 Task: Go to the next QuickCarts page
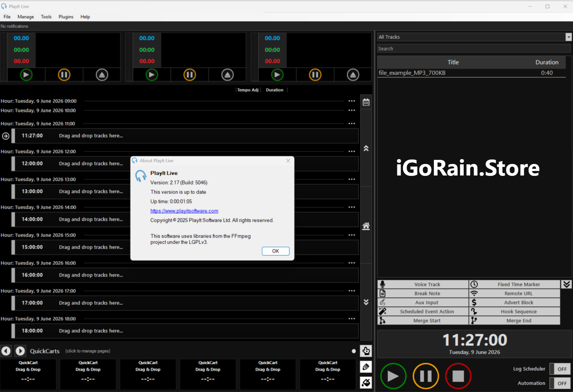[x=20, y=351]
